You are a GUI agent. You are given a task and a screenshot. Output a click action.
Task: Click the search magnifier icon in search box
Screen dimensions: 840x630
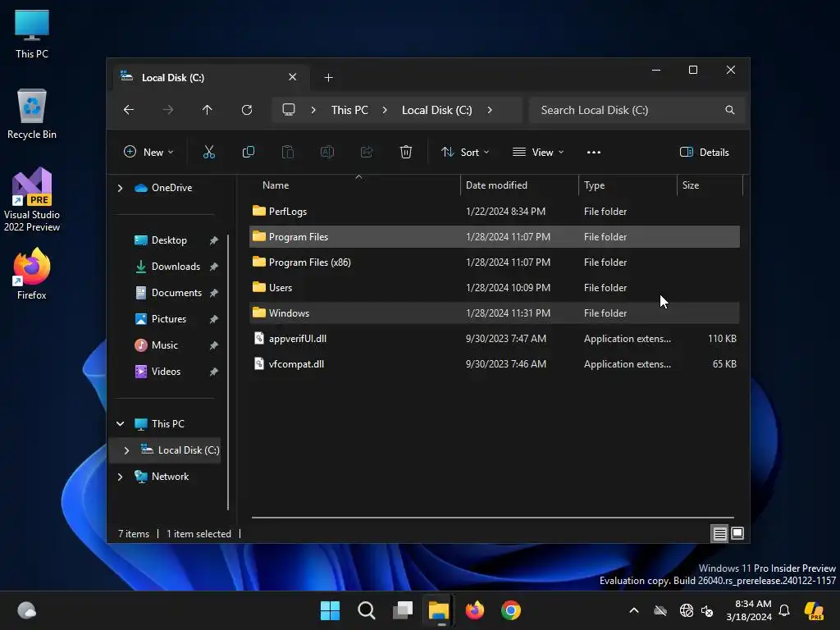coord(729,110)
